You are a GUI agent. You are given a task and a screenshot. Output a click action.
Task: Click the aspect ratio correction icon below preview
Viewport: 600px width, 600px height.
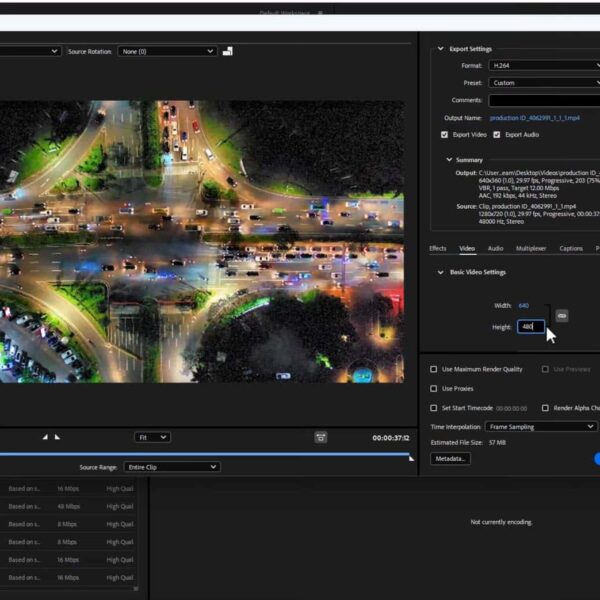click(x=321, y=437)
